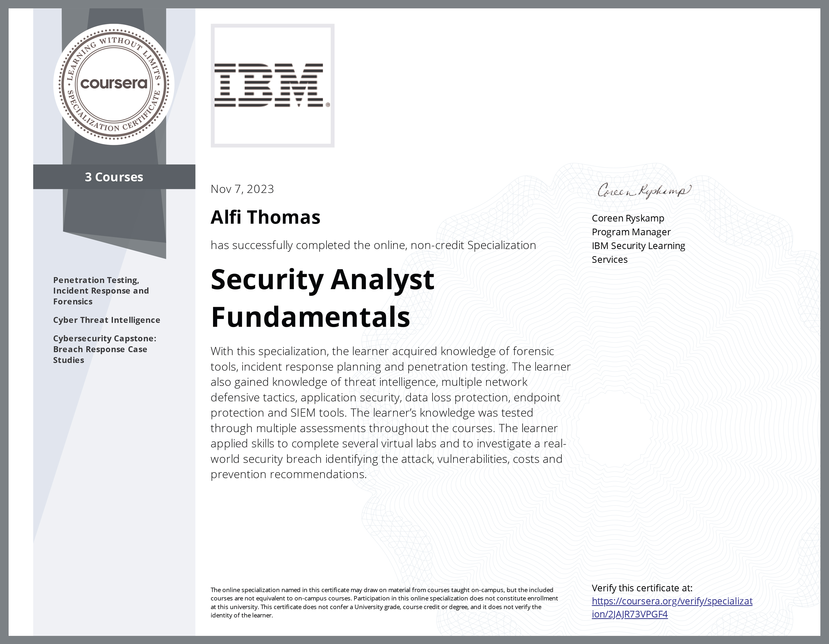This screenshot has height=644, width=829.
Task: Select 'IBM Security Learning Services' text
Action: click(x=638, y=252)
